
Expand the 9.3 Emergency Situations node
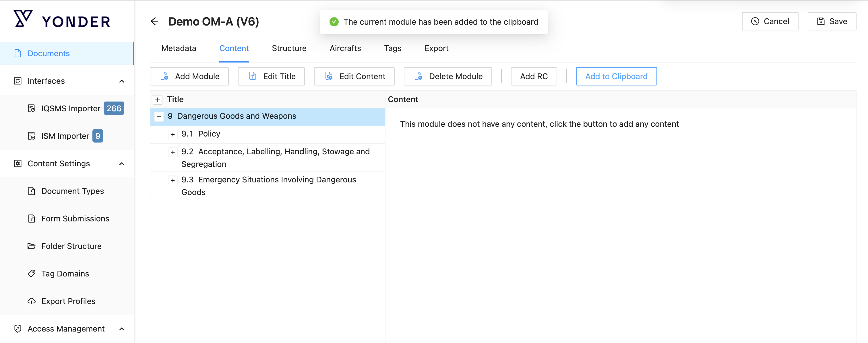click(x=173, y=180)
